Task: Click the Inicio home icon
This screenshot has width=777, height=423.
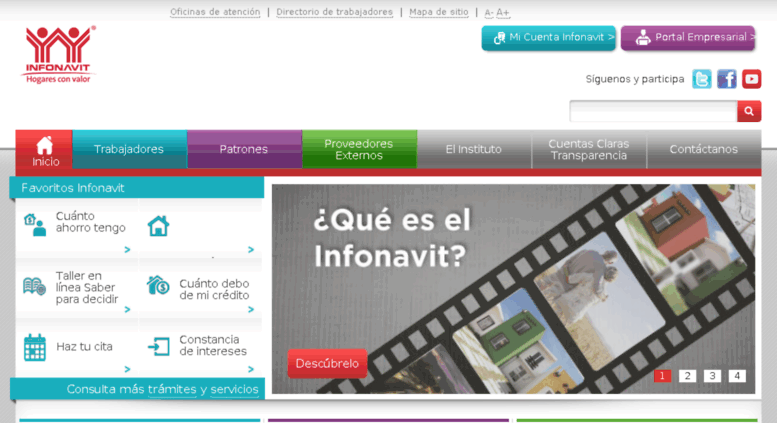Action: (x=45, y=146)
